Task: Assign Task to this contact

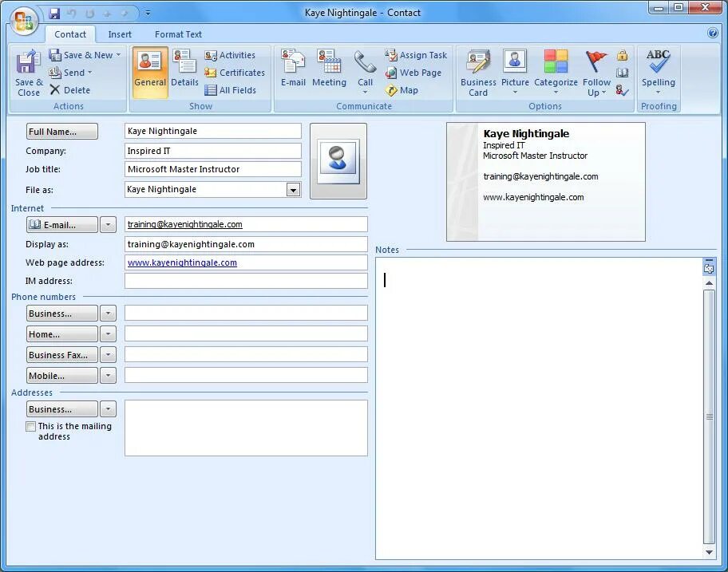Action: [416, 55]
